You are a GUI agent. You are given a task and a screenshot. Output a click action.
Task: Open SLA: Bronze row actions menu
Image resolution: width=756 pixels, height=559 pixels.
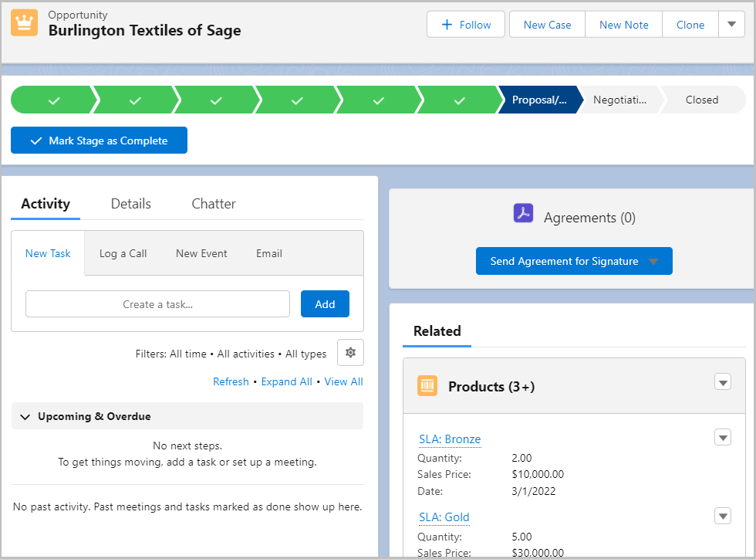point(722,438)
